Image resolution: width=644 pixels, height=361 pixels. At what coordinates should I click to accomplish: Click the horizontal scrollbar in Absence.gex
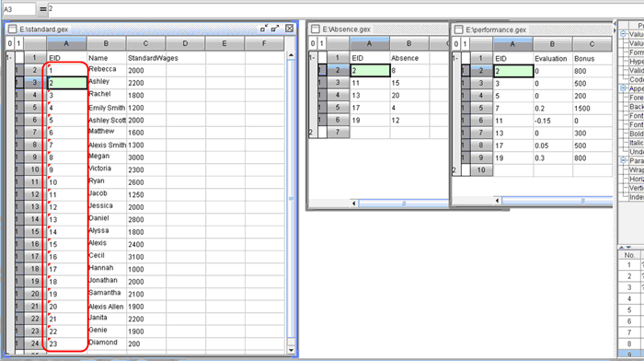pyautogui.click(x=404, y=204)
